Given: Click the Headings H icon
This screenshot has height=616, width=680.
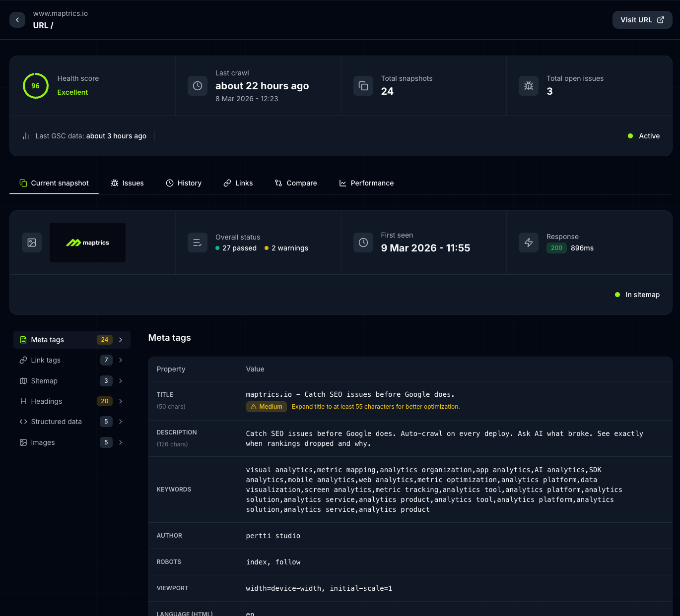Looking at the screenshot, I should 23,401.
